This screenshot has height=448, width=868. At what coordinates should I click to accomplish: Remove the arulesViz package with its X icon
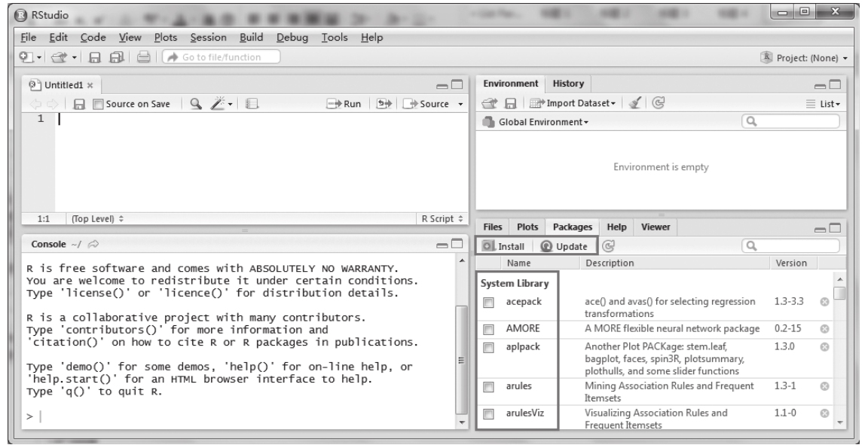(824, 413)
